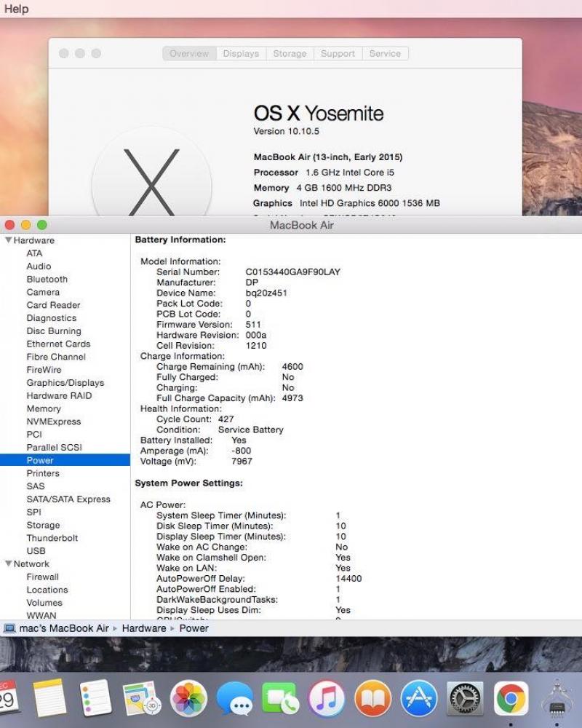This screenshot has height=728, width=582.
Task: Click the AutoPowerOff Delay value 14400
Action: tap(348, 579)
